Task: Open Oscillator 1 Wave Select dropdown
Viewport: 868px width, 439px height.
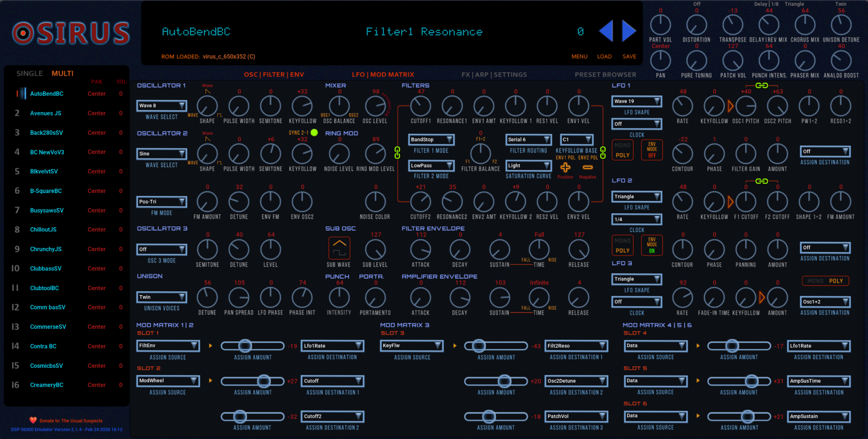Action: click(162, 106)
